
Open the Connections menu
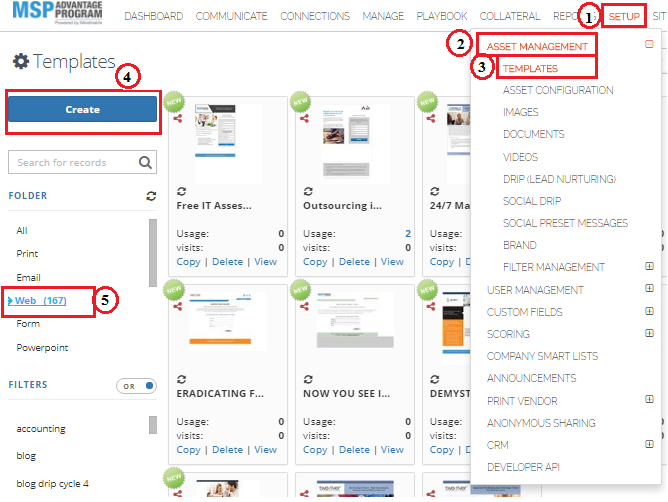click(315, 16)
